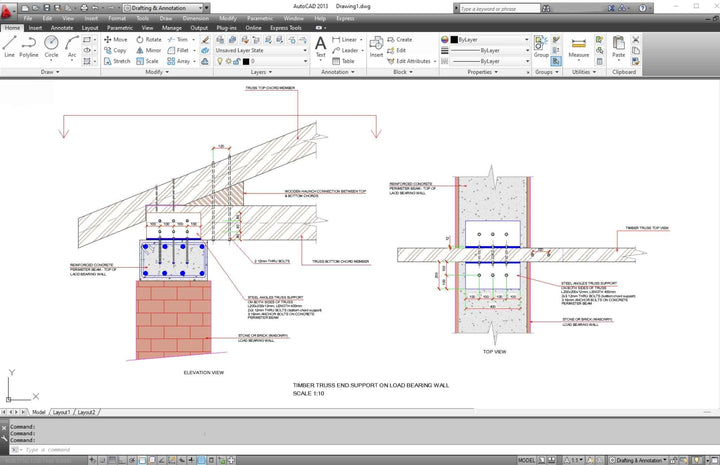720x465 pixels.
Task: Toggle layer freeze sun icon
Action: click(x=228, y=61)
